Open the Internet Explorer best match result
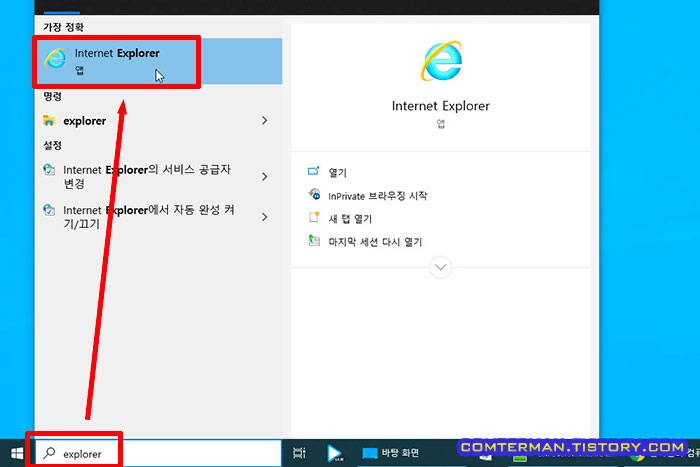This screenshot has height=467, width=700. tap(158, 61)
